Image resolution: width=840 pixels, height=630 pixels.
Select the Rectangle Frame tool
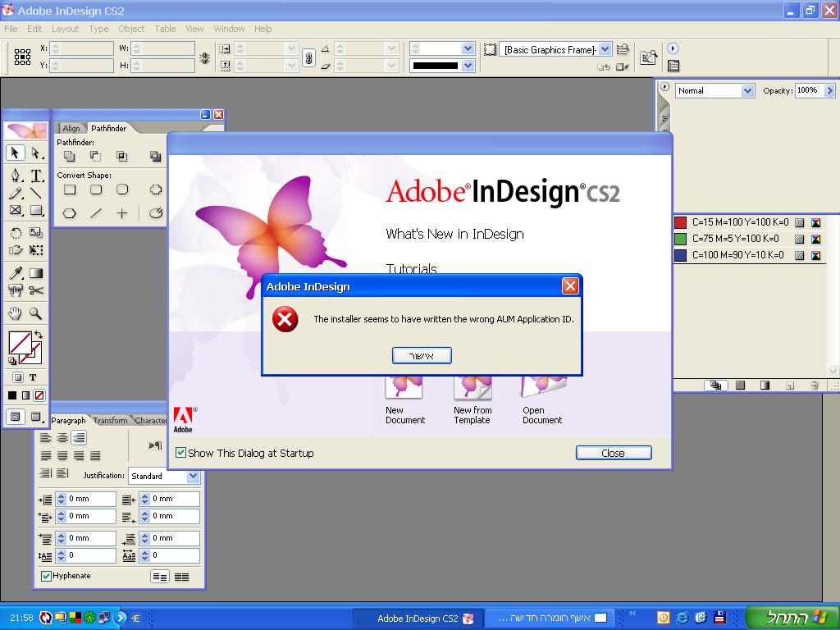[16, 211]
